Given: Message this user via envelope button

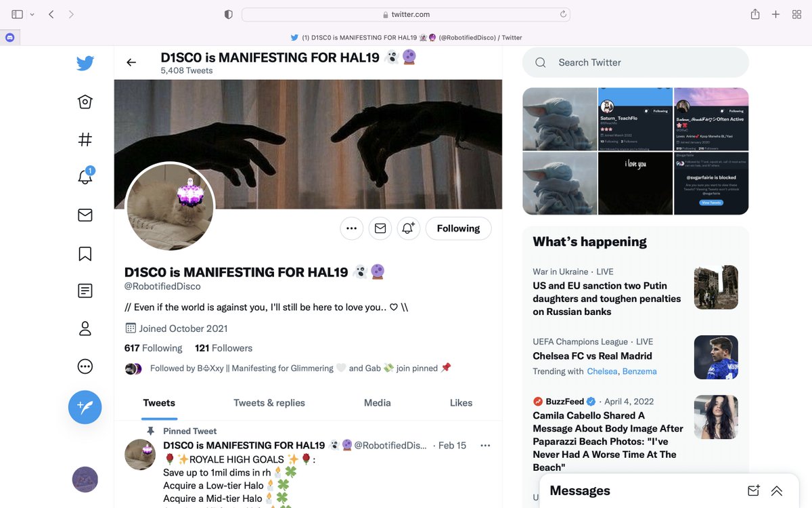Looking at the screenshot, I should (x=380, y=228).
